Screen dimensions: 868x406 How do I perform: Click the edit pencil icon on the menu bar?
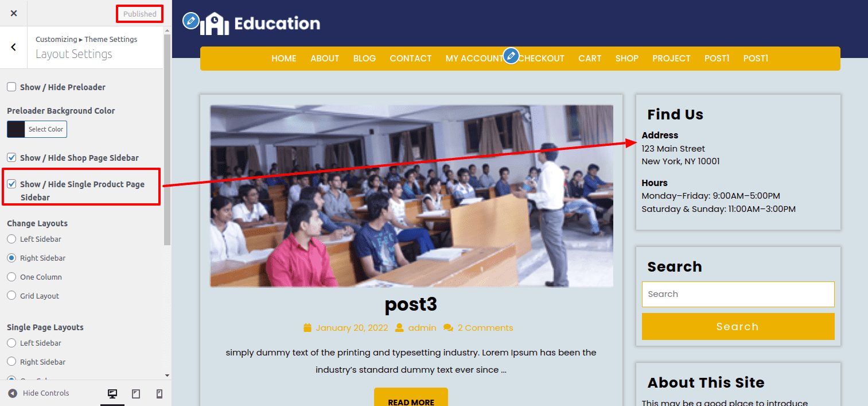pos(511,56)
